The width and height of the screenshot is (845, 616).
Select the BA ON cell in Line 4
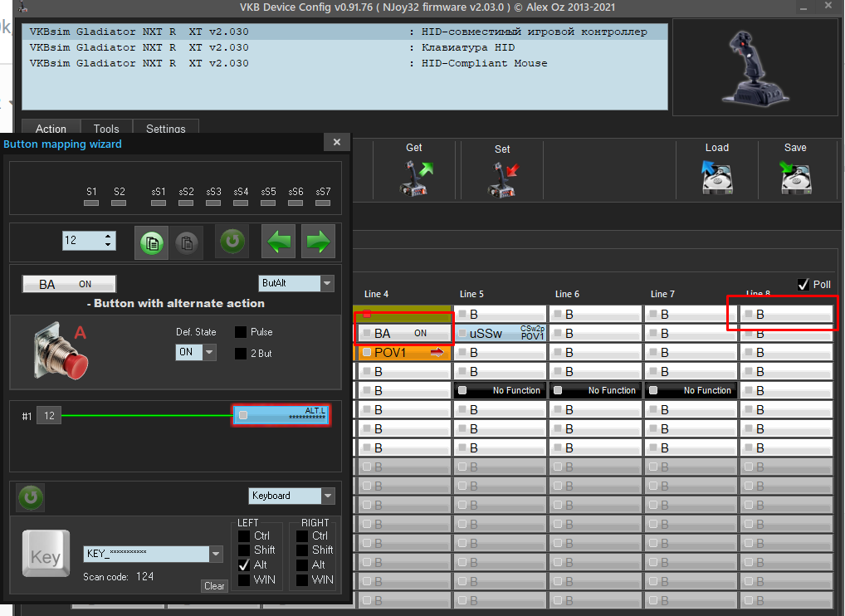click(404, 334)
